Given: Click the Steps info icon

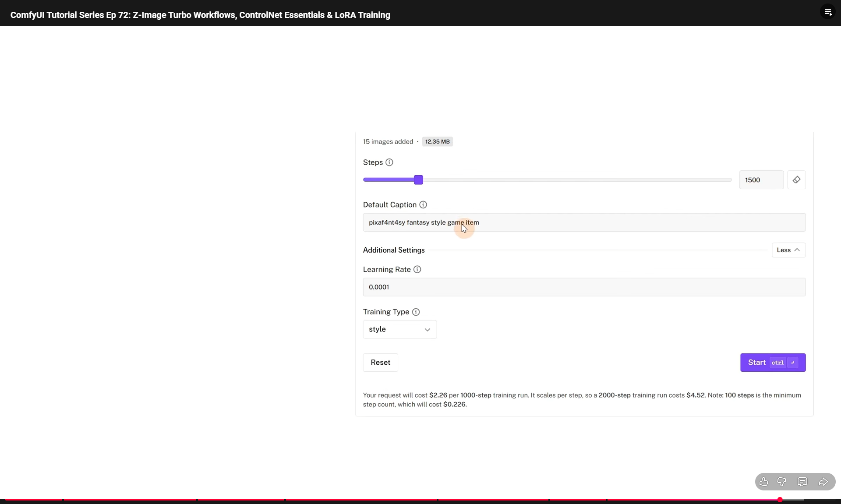Looking at the screenshot, I should 389,162.
